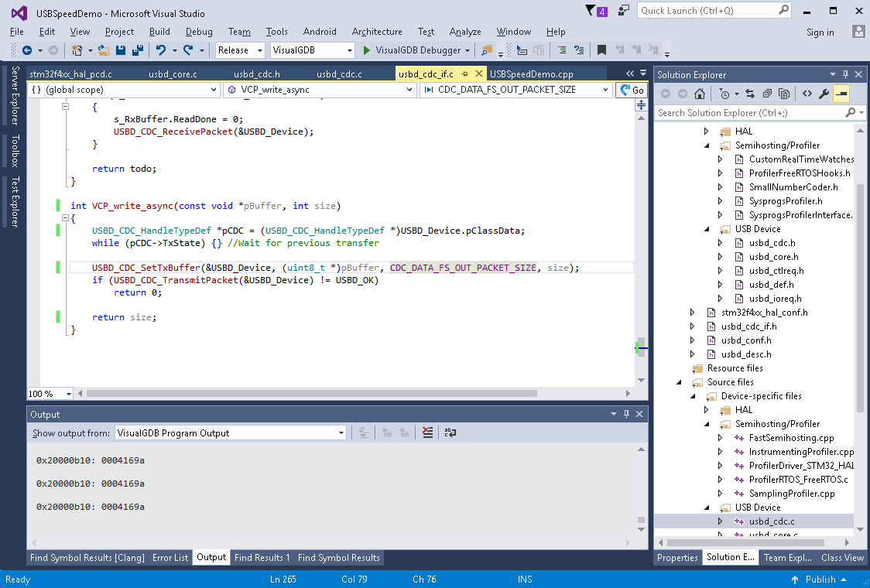Switch to the usbd_core.c tab
This screenshot has width=870, height=588.
tap(173, 74)
